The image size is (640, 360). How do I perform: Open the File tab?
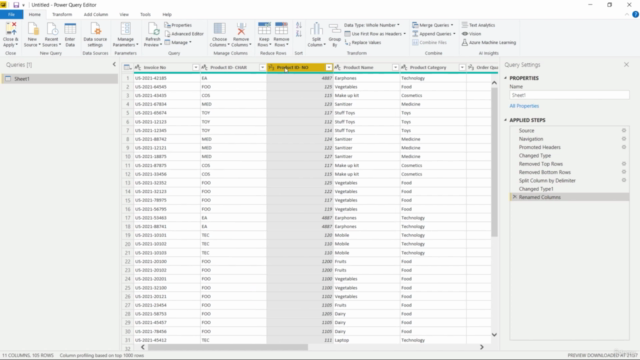[x=11, y=14]
